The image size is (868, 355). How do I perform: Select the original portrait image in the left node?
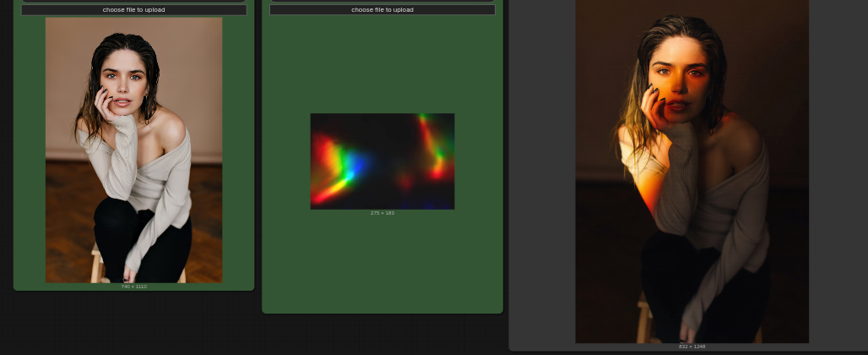133,150
